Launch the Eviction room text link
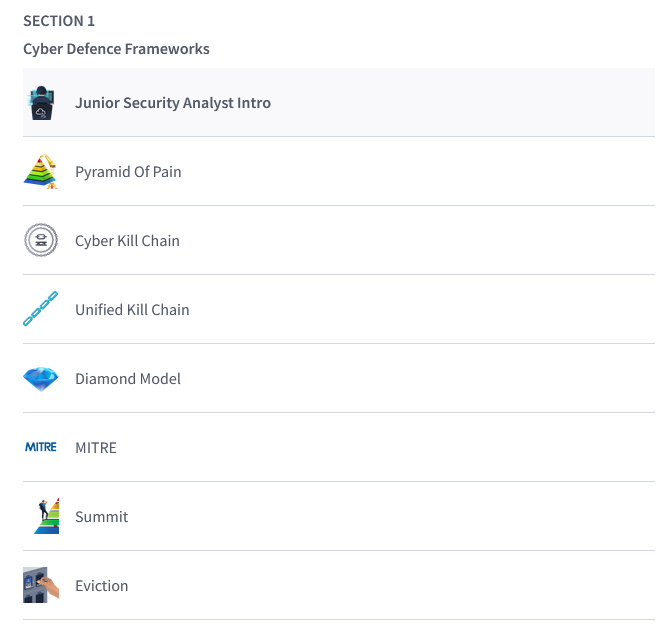The width and height of the screenshot is (667, 637). [x=102, y=586]
